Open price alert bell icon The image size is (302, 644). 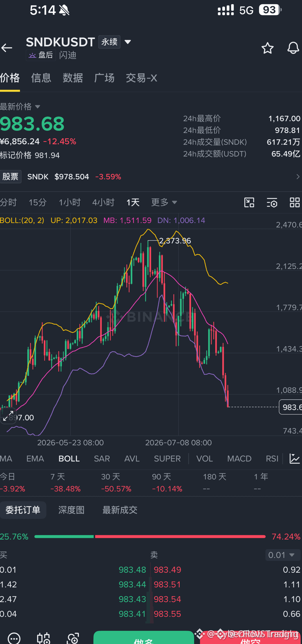(293, 48)
